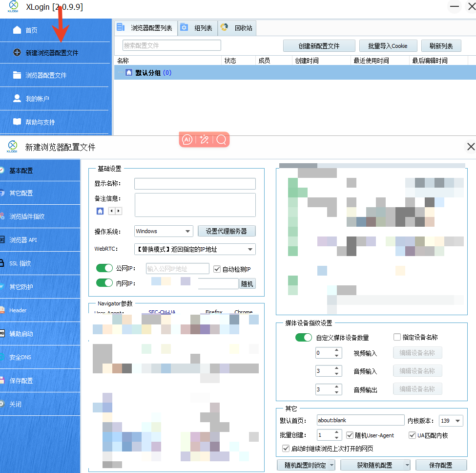Click the 输入公网IP地址 field
Viewport: 476px width, 473px height.
point(178,269)
